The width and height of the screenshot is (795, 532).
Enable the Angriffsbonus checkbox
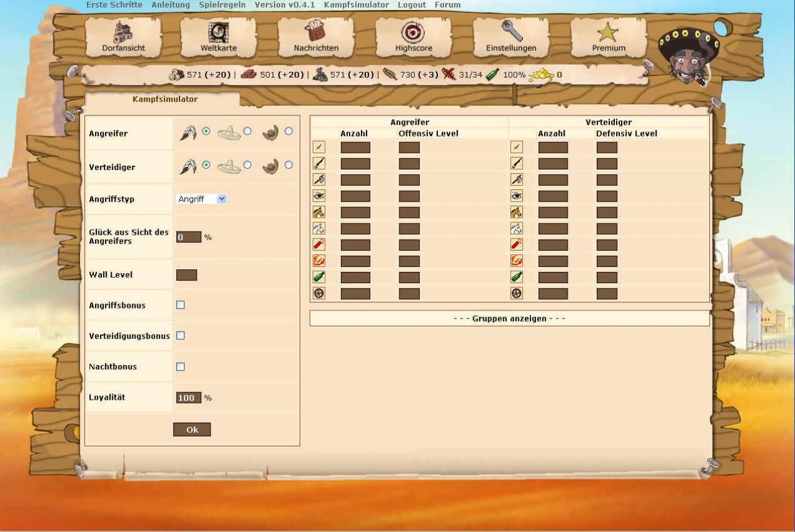coord(181,305)
